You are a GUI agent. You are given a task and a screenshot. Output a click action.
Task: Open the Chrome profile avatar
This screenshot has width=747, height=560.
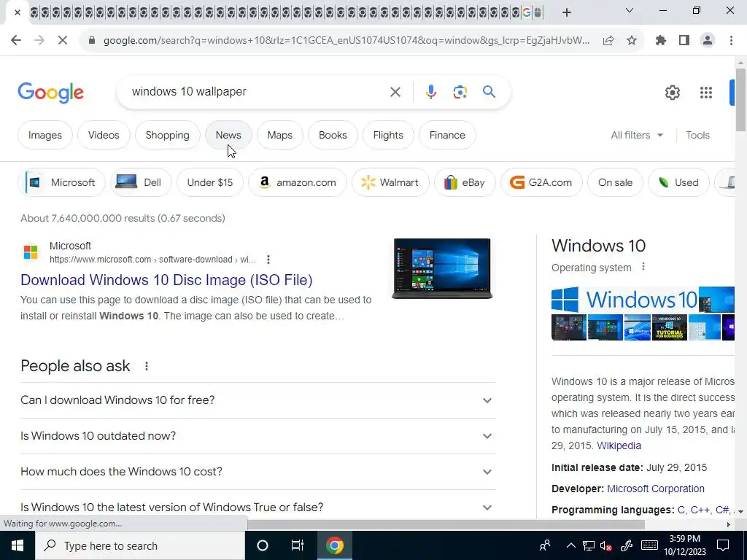708,41
